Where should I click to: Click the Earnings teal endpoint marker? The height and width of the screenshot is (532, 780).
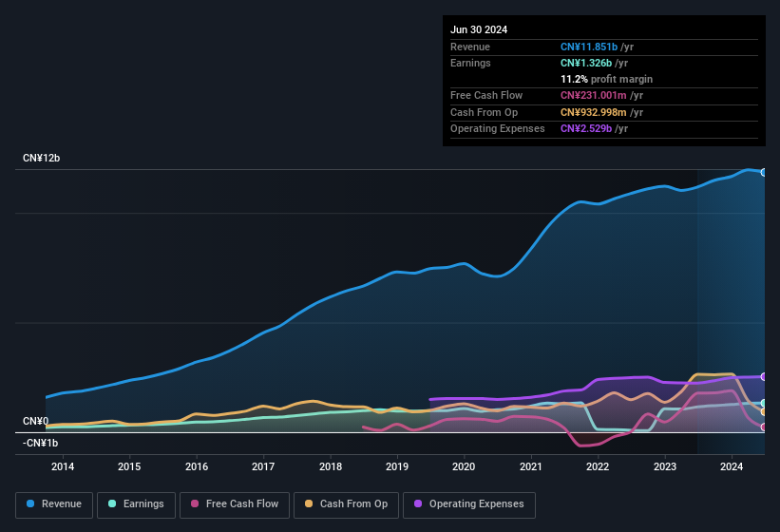pyautogui.click(x=764, y=403)
